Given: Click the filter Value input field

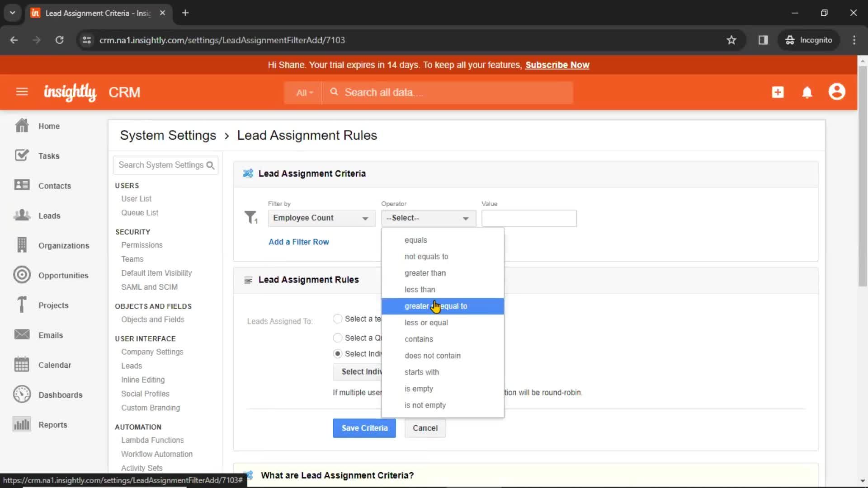Looking at the screenshot, I should [x=529, y=218].
